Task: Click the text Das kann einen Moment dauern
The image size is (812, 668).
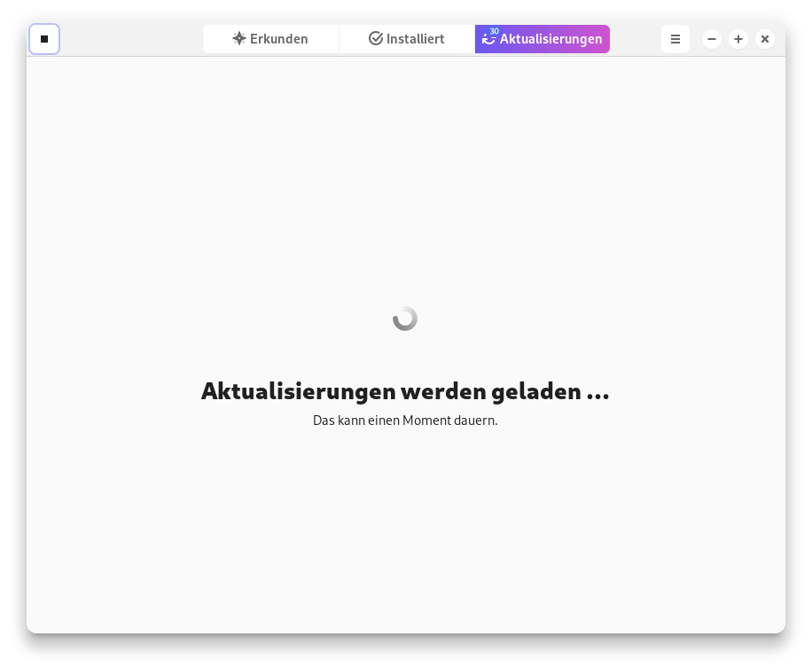Action: [405, 420]
